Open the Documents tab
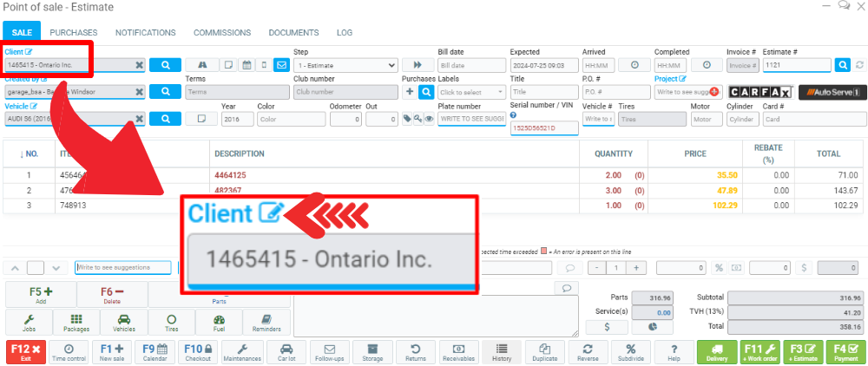 [x=293, y=32]
